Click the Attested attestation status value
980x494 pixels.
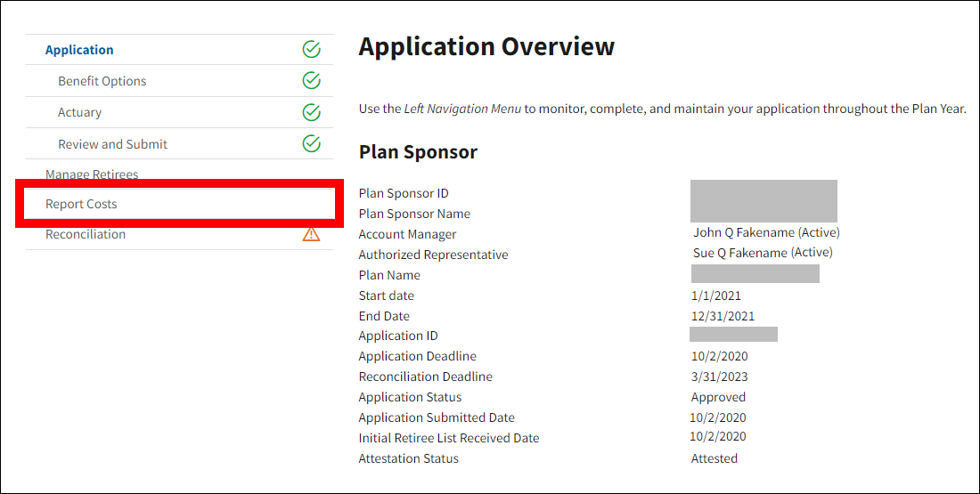point(714,458)
